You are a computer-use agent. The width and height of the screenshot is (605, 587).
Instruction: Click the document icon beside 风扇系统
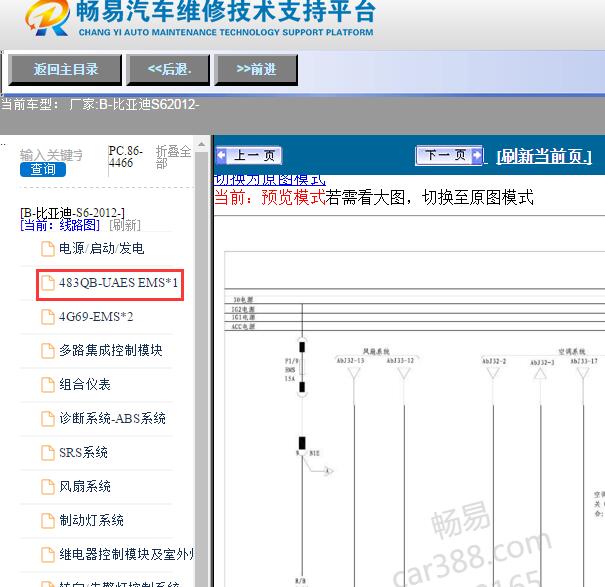(48, 487)
